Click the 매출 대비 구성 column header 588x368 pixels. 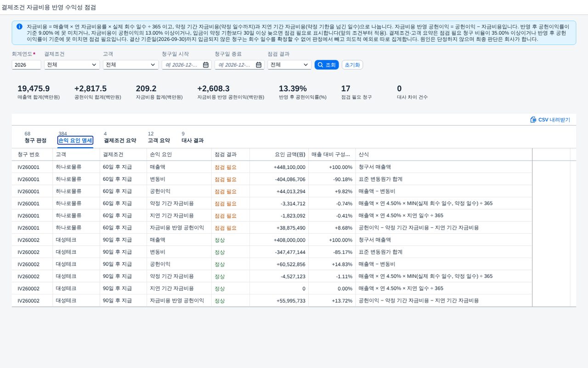pos(332,155)
